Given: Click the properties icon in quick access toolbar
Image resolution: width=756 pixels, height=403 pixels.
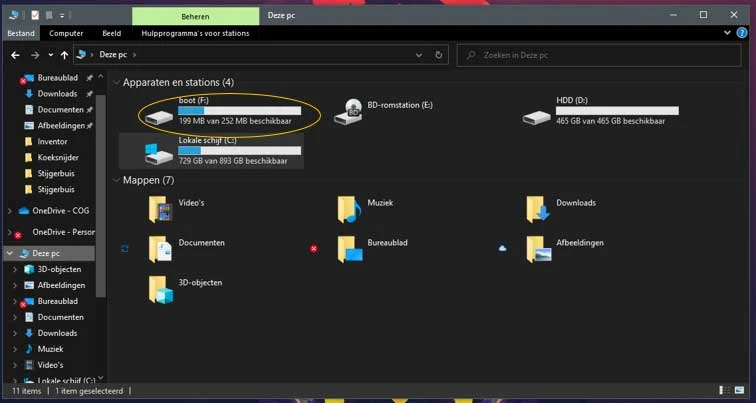Looking at the screenshot, I should pyautogui.click(x=35, y=15).
